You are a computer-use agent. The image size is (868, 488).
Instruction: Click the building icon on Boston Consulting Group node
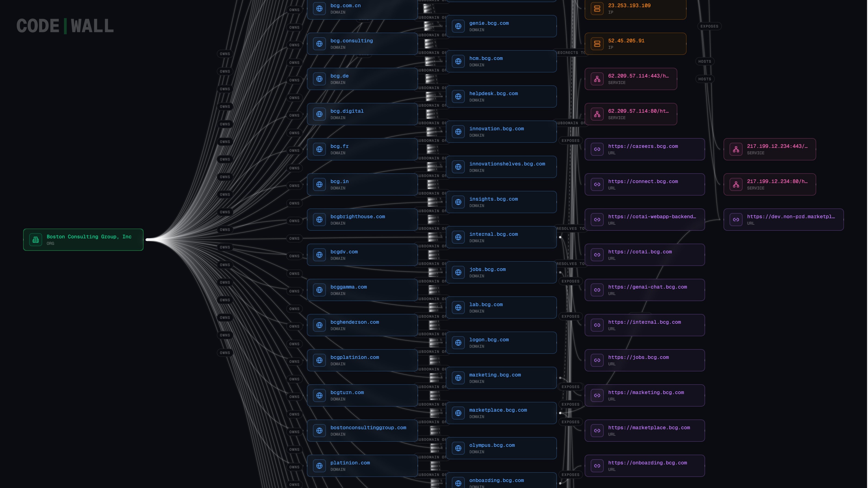[x=35, y=240]
